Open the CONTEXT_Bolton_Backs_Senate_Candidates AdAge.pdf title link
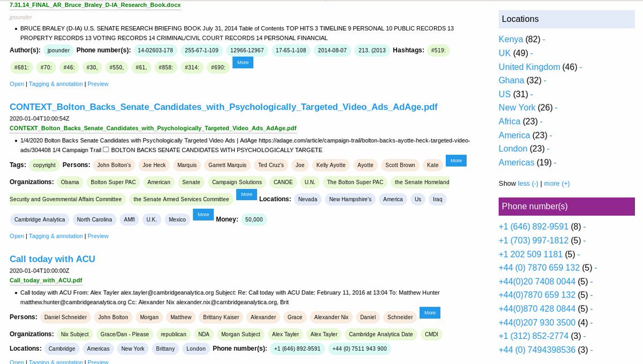 223,107
